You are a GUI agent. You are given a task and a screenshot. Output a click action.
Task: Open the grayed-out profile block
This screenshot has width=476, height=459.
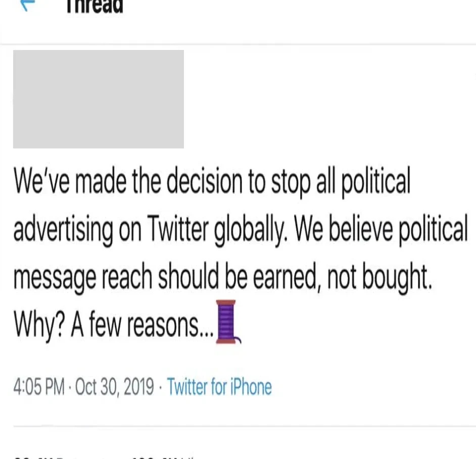[x=99, y=99]
